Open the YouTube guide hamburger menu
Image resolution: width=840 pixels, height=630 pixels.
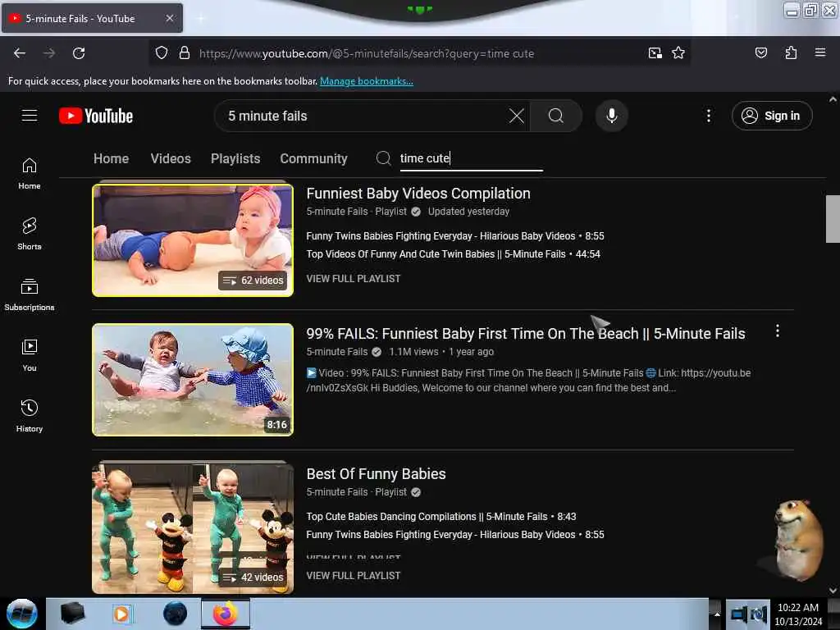click(30, 116)
